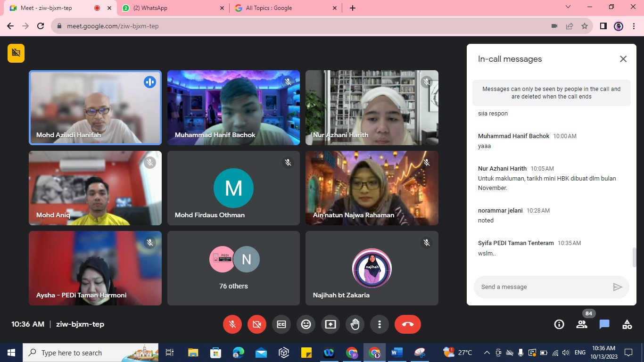Viewport: 644px width, 362px height.
Task: Open the Chrome profile avatar
Action: 619,26
